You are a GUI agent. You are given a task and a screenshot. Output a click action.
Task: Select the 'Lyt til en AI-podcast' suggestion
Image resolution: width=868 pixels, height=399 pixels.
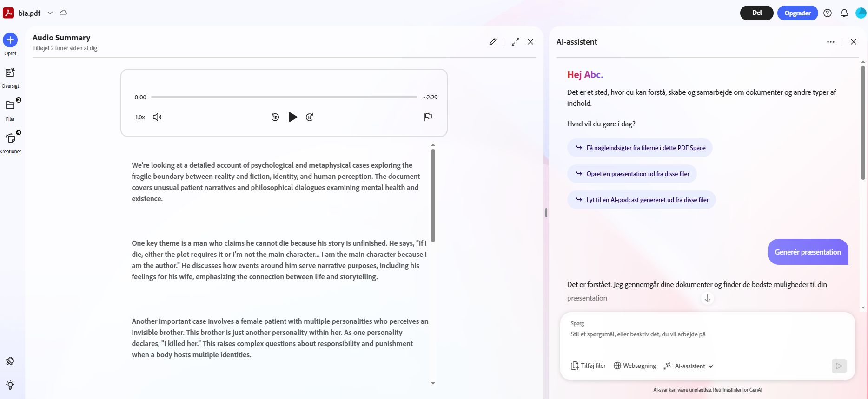642,200
